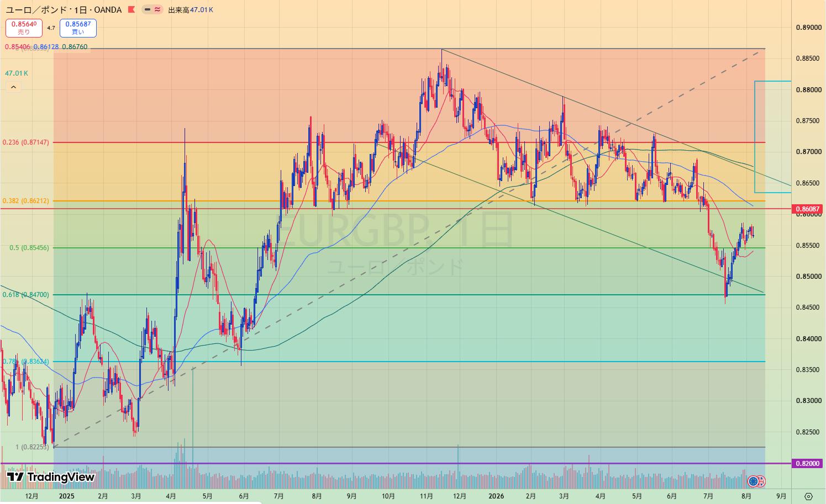
Task: Open chart settings hexagon icon
Action: click(x=808, y=496)
